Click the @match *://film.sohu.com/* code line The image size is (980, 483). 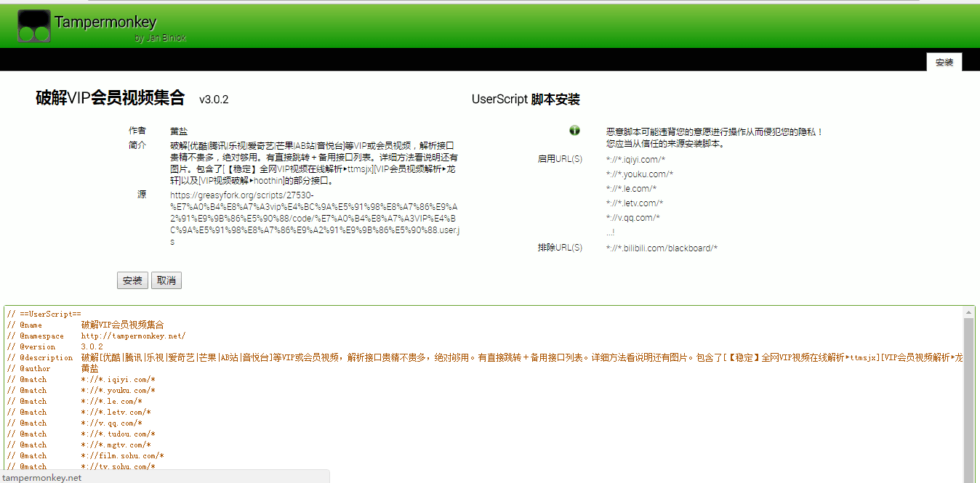coord(86,455)
